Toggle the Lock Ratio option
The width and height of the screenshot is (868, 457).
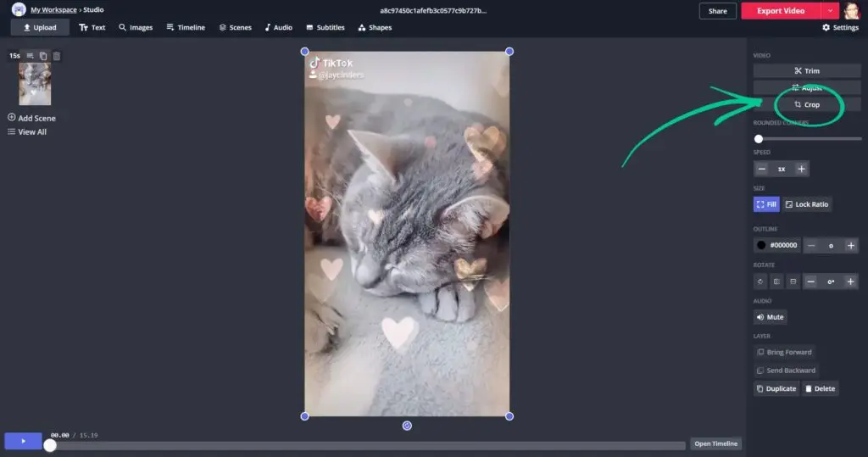tap(806, 204)
